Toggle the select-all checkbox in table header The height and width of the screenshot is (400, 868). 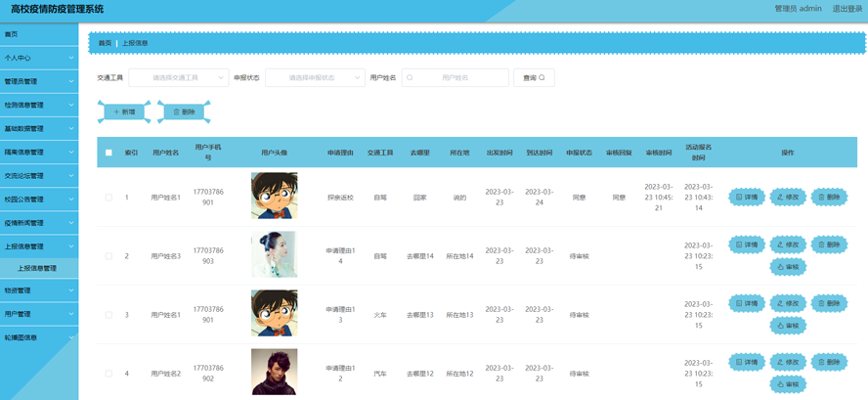(108, 153)
